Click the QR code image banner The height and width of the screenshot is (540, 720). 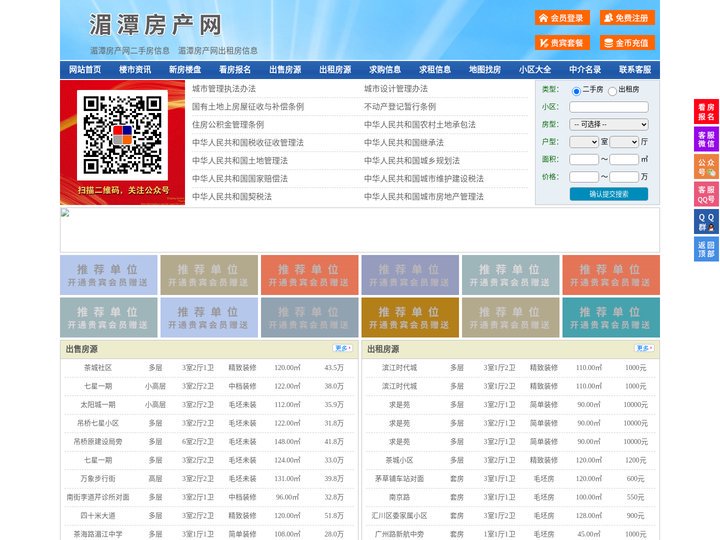123,142
